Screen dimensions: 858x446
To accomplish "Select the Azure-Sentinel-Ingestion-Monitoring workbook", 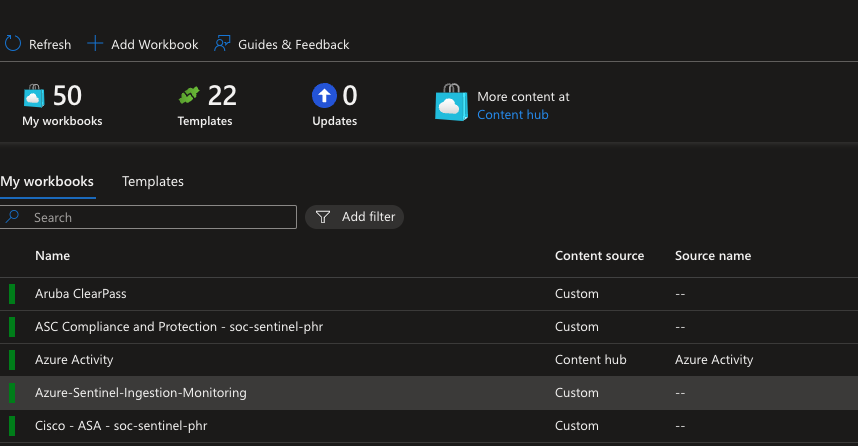I will coord(140,393).
